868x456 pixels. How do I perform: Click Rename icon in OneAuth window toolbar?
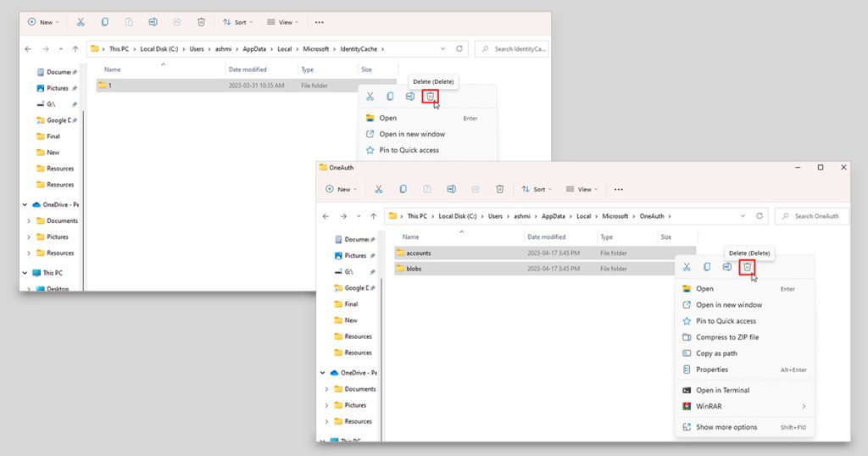pyautogui.click(x=451, y=189)
